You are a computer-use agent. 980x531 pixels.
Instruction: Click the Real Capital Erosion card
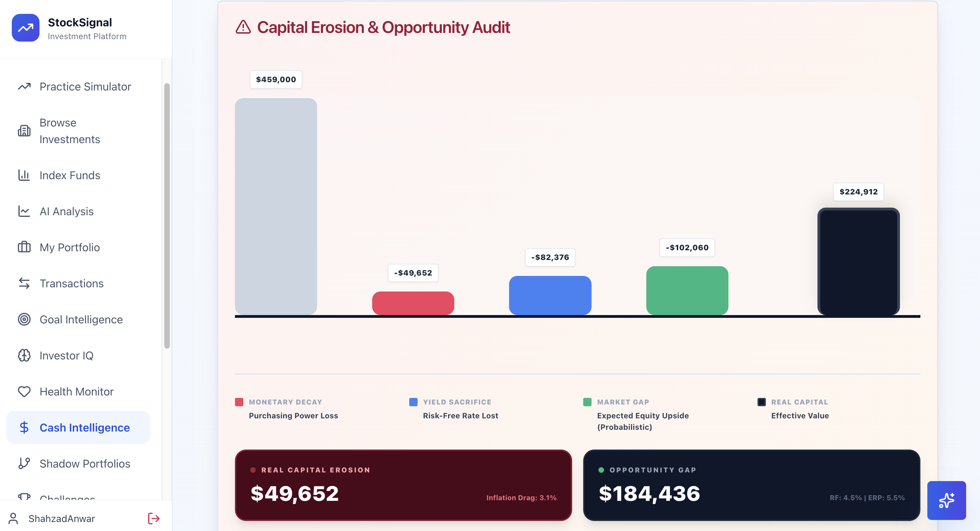tap(403, 485)
